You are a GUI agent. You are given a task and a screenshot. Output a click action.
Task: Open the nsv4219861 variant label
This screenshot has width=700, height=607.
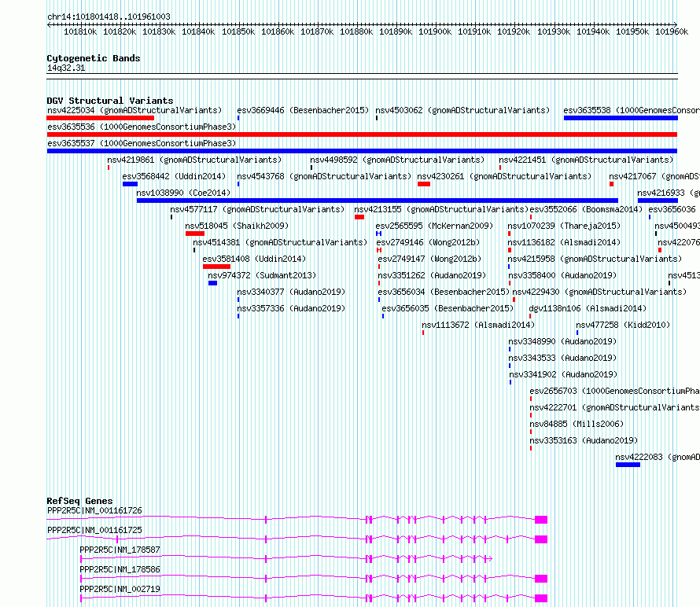click(194, 160)
